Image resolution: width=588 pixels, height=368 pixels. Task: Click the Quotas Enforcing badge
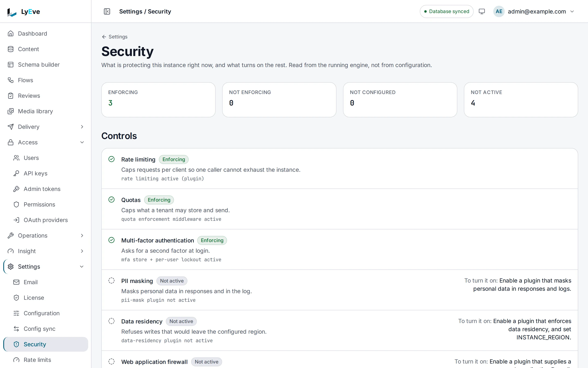(x=159, y=200)
